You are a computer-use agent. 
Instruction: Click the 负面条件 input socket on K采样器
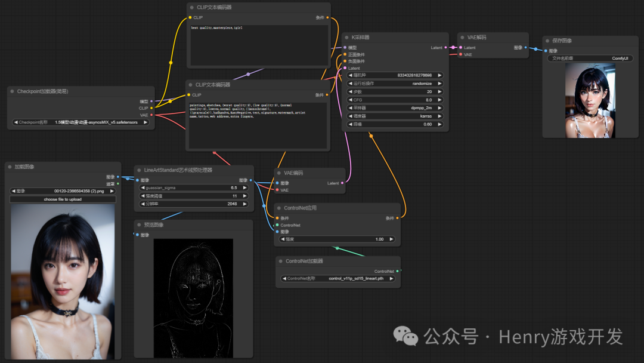tap(345, 61)
